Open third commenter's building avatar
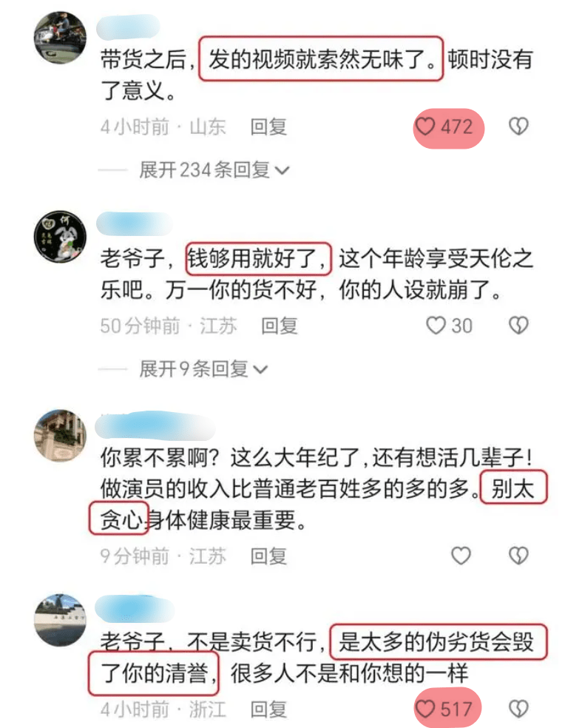This screenshot has height=728, width=565. [61, 436]
